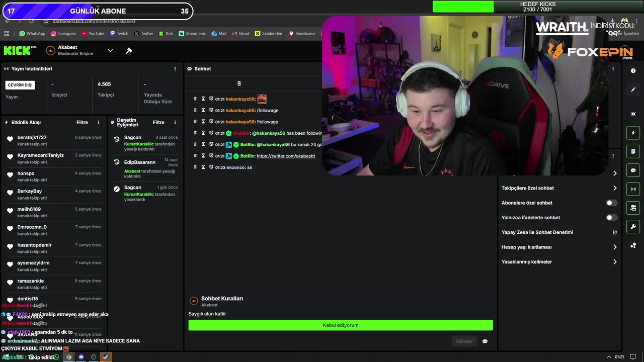Image resolution: width=644 pixels, height=362 pixels.
Task: Click the three-dots cluster icon in sidebar
Action: click(633, 245)
